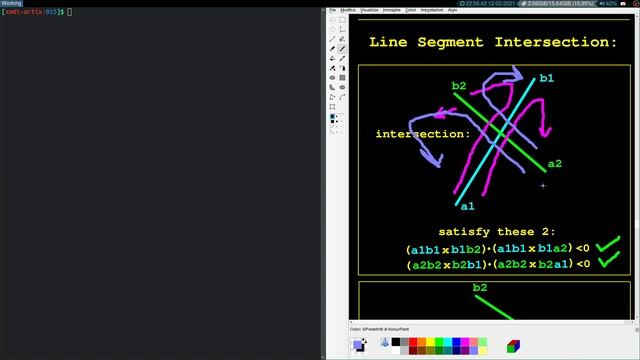This screenshot has width=640, height=360.
Task: Pick the purple palette color
Action: [x=465, y=350]
